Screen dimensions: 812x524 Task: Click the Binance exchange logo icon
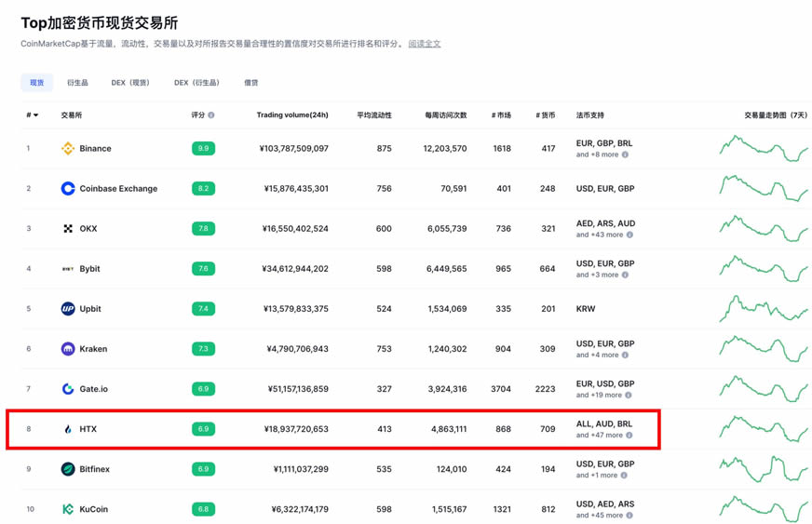(68, 149)
